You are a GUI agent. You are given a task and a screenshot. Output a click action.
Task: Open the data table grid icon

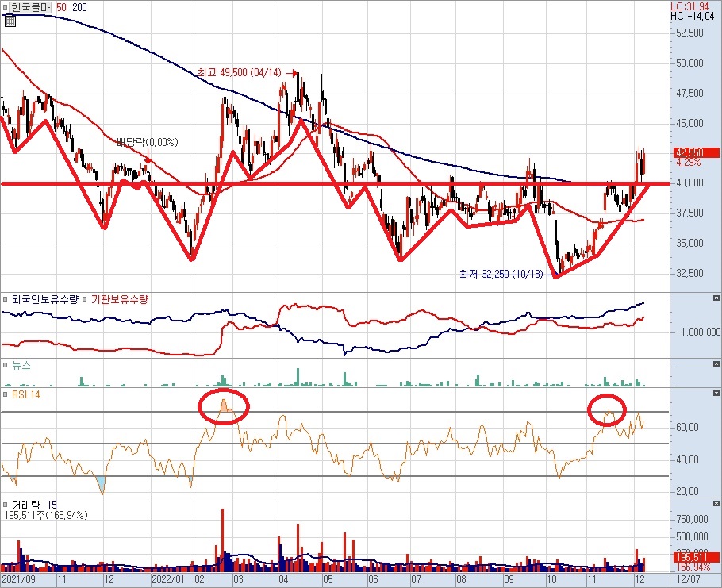tap(10, 21)
